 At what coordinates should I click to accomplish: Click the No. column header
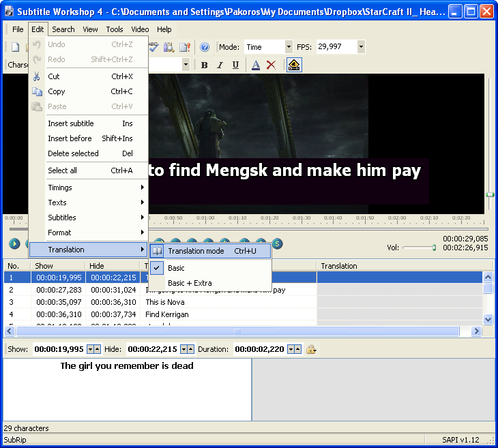[x=17, y=266]
